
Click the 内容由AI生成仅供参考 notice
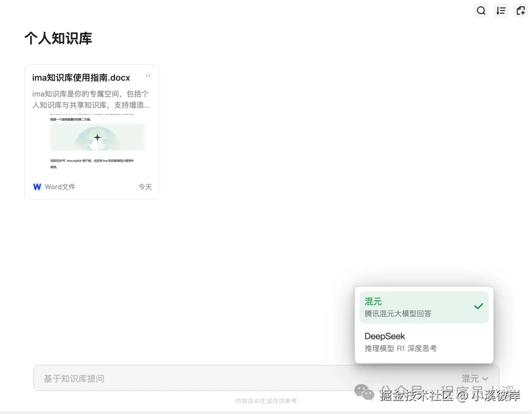point(266,401)
